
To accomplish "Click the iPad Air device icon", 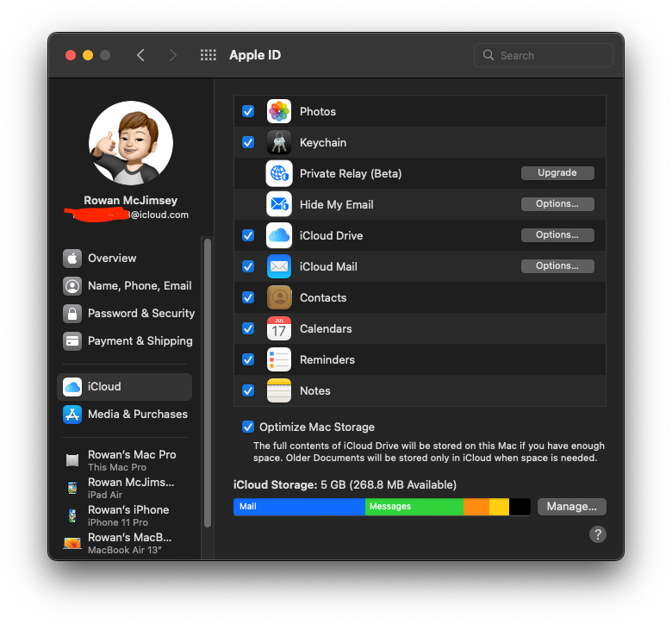I will pyautogui.click(x=72, y=488).
